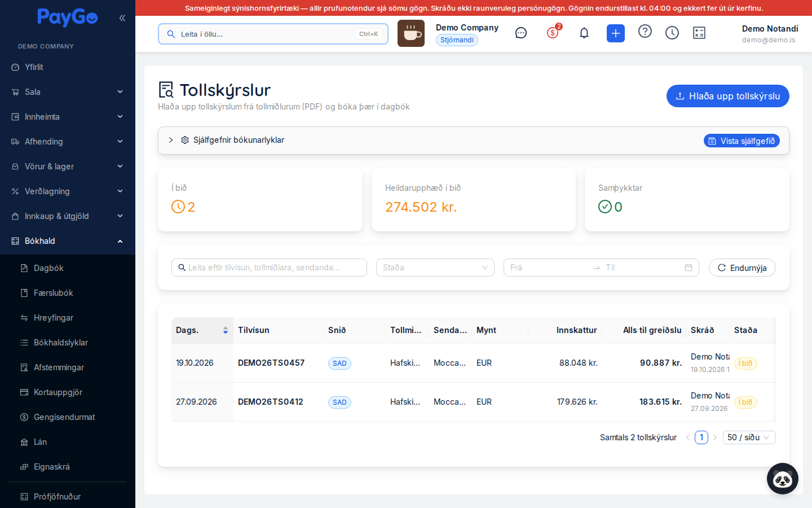Expand the Afhending menu
812x508 pixels.
(68, 142)
